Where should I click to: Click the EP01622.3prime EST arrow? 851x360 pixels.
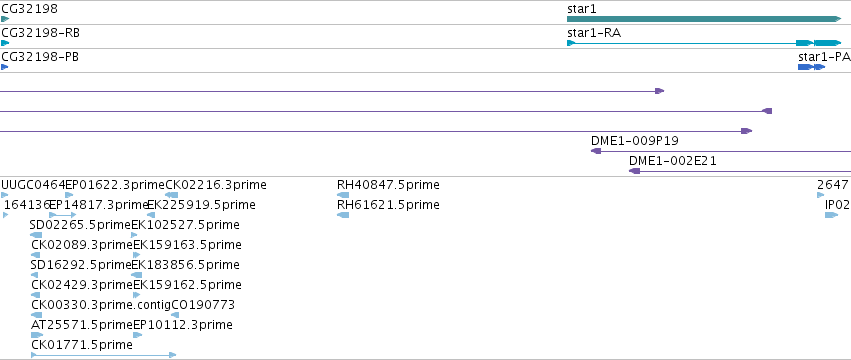[69, 195]
